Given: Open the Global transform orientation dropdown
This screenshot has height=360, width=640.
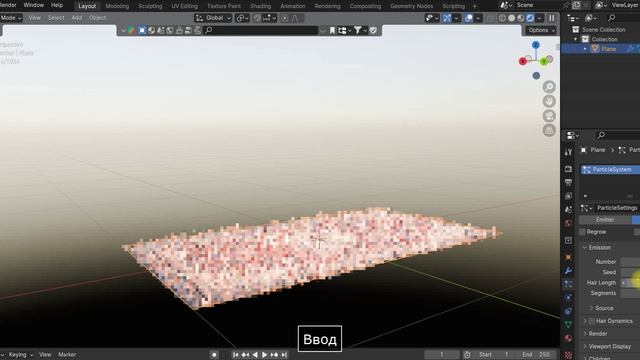Looking at the screenshot, I should click(213, 18).
